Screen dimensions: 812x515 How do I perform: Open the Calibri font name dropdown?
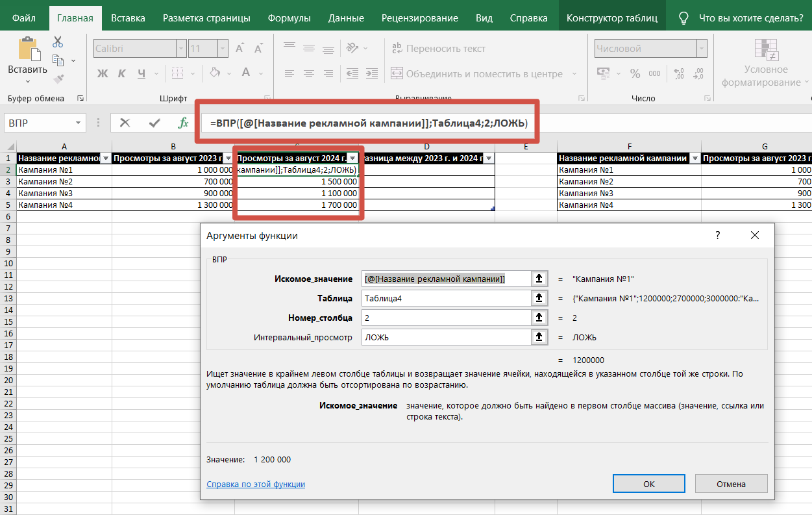click(x=181, y=49)
